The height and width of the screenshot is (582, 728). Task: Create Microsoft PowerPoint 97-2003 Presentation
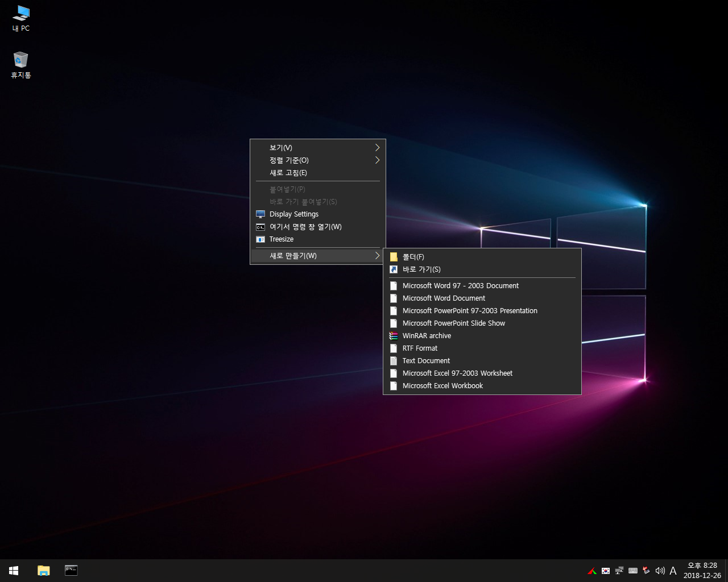tap(482, 311)
